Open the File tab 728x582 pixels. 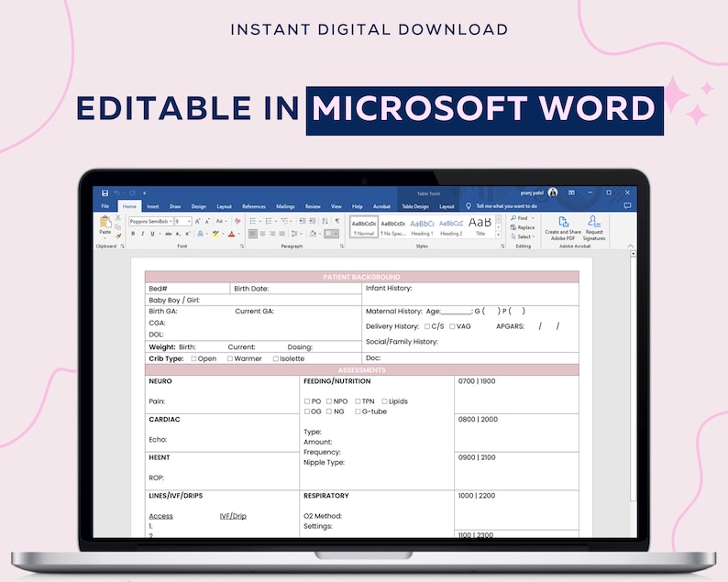tap(105, 206)
